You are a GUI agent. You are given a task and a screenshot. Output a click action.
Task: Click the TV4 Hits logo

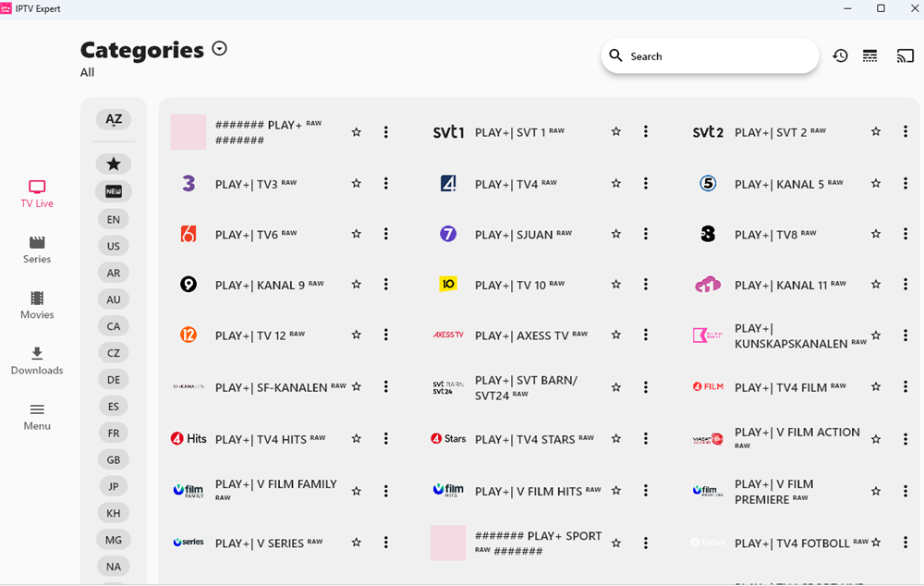click(x=188, y=439)
